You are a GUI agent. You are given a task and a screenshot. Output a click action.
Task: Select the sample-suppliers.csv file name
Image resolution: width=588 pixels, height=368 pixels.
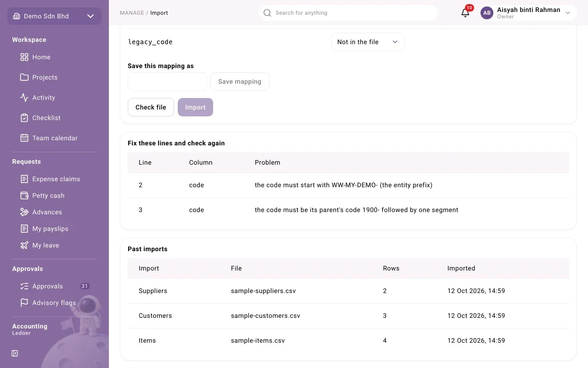(263, 291)
